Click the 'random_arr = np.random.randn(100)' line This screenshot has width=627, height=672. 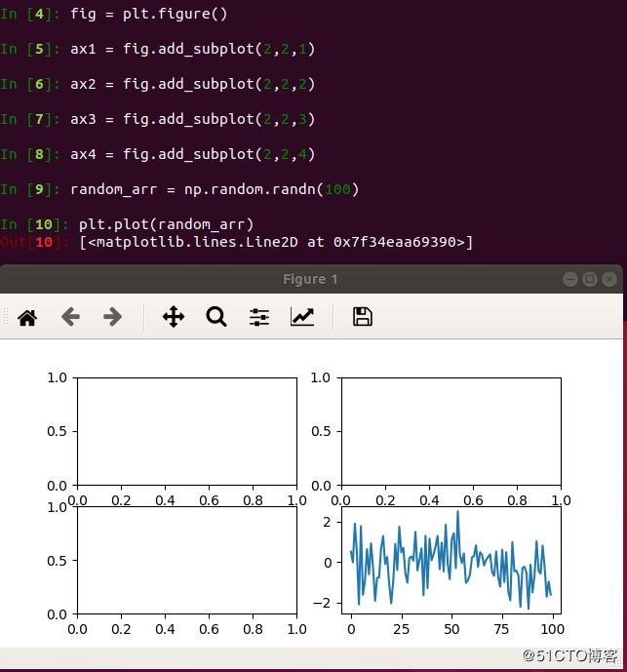(x=215, y=189)
